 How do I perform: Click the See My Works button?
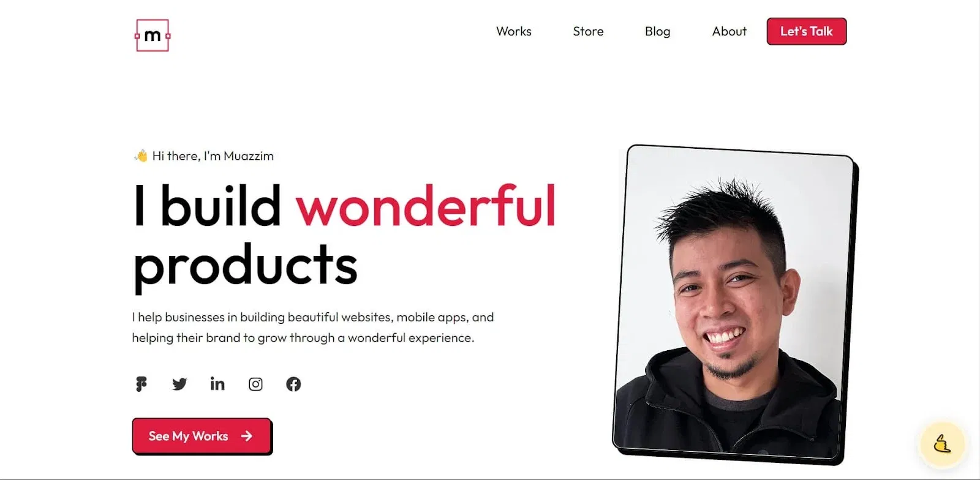coord(202,436)
